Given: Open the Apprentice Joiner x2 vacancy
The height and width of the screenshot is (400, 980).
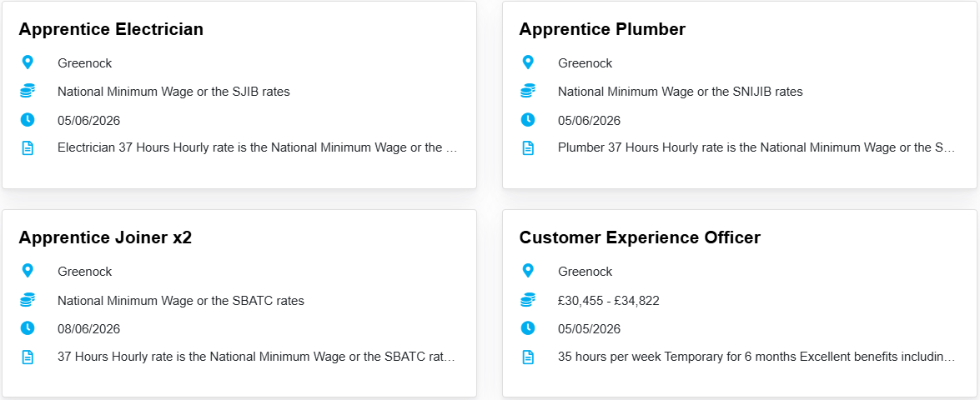Looking at the screenshot, I should tap(105, 237).
